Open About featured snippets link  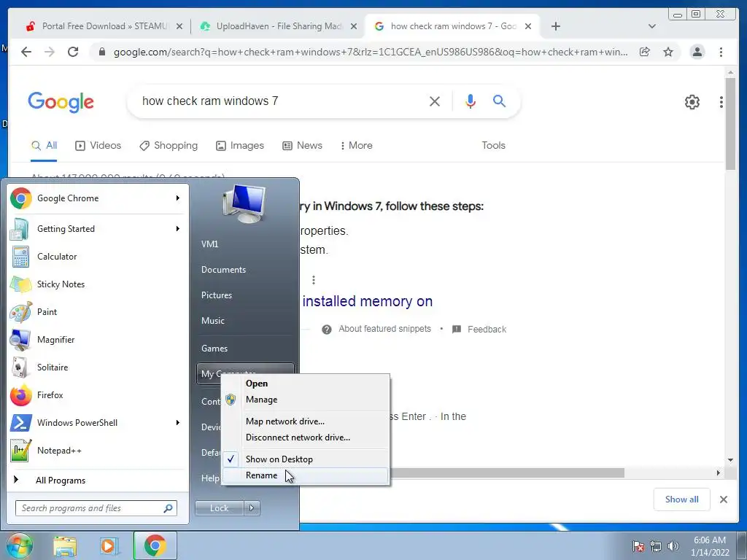click(x=384, y=329)
